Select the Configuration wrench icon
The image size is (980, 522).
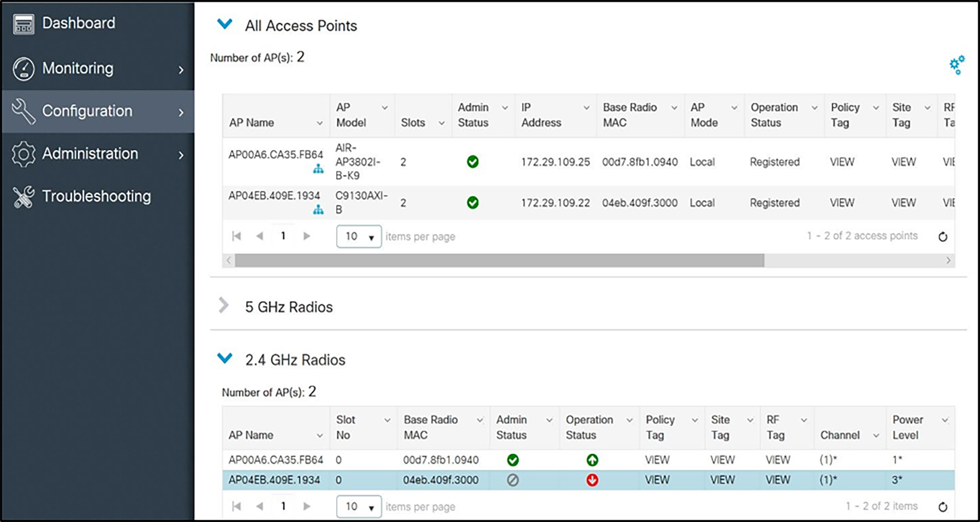[24, 111]
